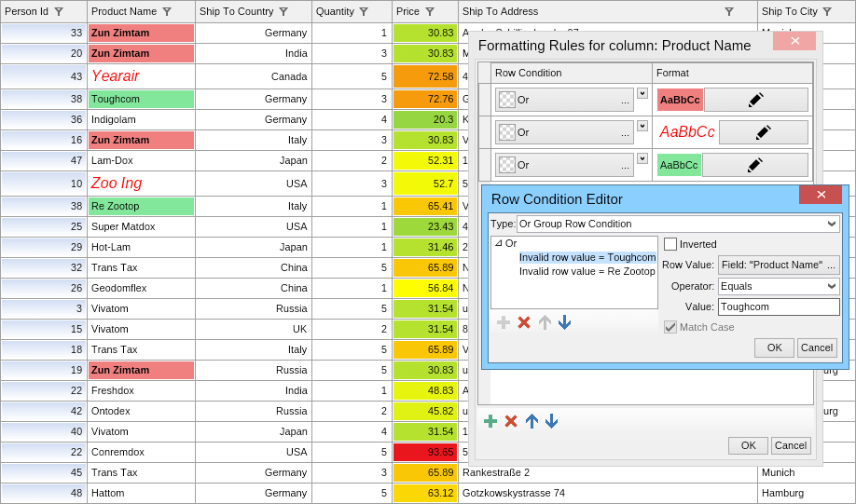Move condition down in Row Condition Editor
Image resolution: width=856 pixels, height=504 pixels.
(564, 322)
